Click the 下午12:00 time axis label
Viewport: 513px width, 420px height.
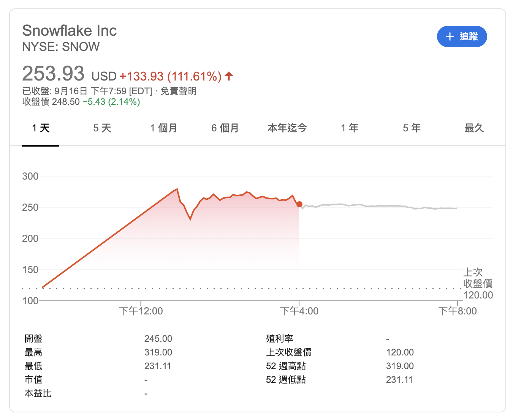point(141,311)
